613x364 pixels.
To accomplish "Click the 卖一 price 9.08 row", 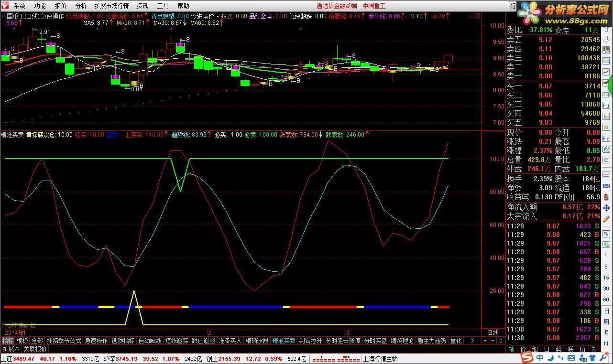I will (553, 76).
